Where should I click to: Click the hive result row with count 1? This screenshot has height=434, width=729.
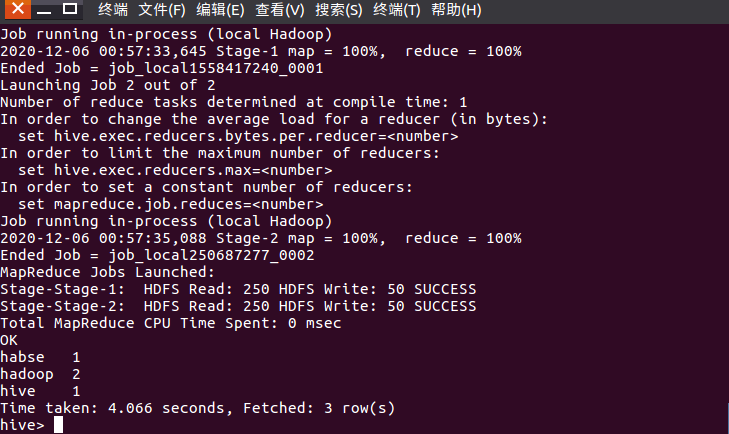point(40,391)
